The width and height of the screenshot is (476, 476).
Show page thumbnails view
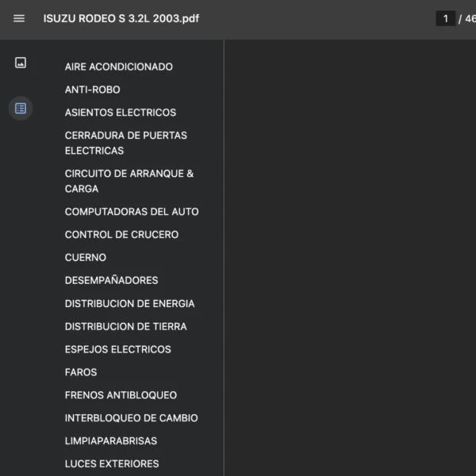21,63
